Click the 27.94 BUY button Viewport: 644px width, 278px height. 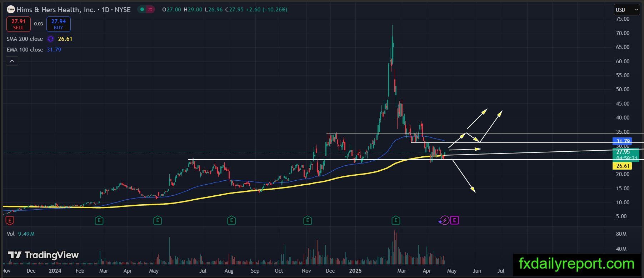[59, 24]
